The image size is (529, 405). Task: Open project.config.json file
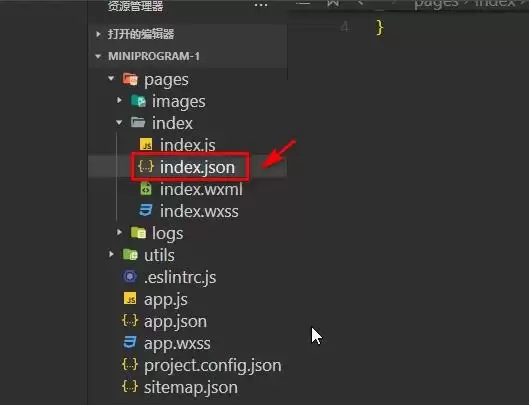[x=213, y=366]
